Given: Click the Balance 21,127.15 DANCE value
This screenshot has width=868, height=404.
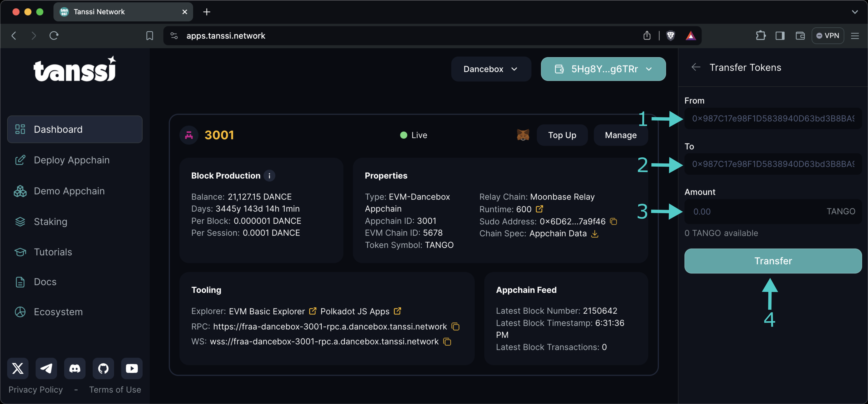Looking at the screenshot, I should 259,197.
